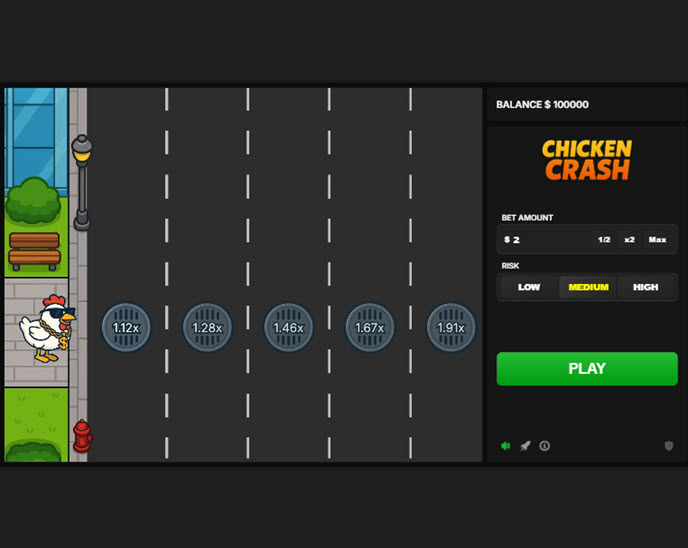Click the rocket turbo mode icon
The height and width of the screenshot is (548, 688).
(525, 446)
